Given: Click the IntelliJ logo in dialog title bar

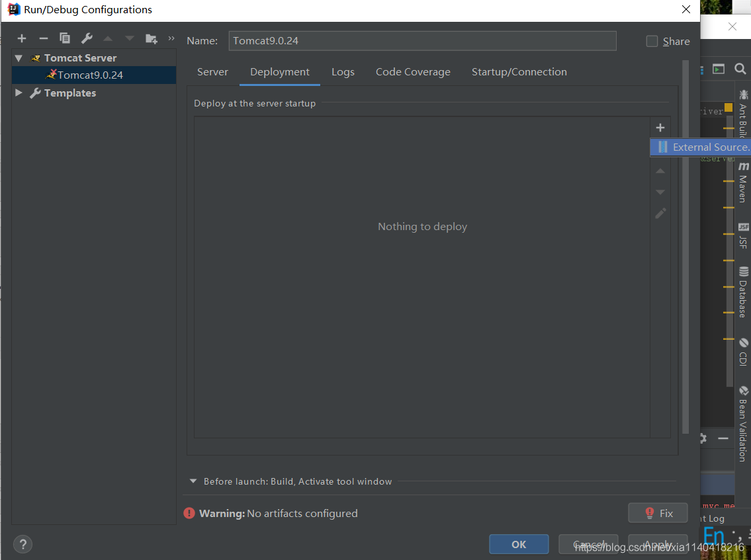Looking at the screenshot, I should pos(13,9).
